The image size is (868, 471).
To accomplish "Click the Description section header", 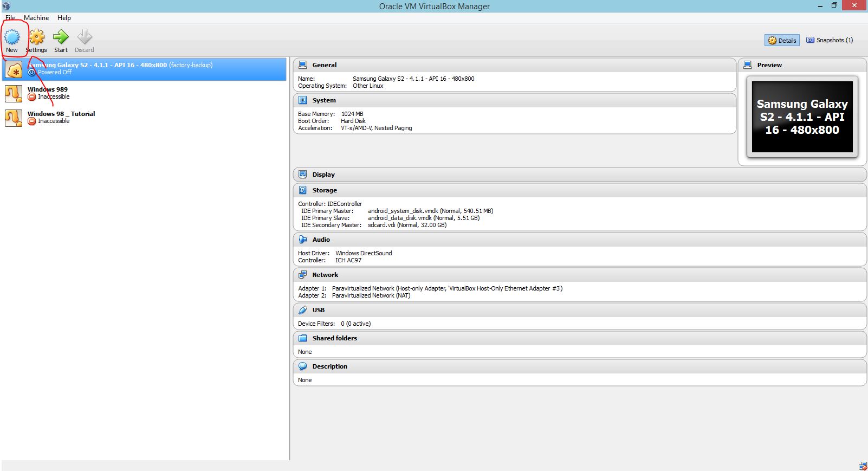I will coord(580,366).
